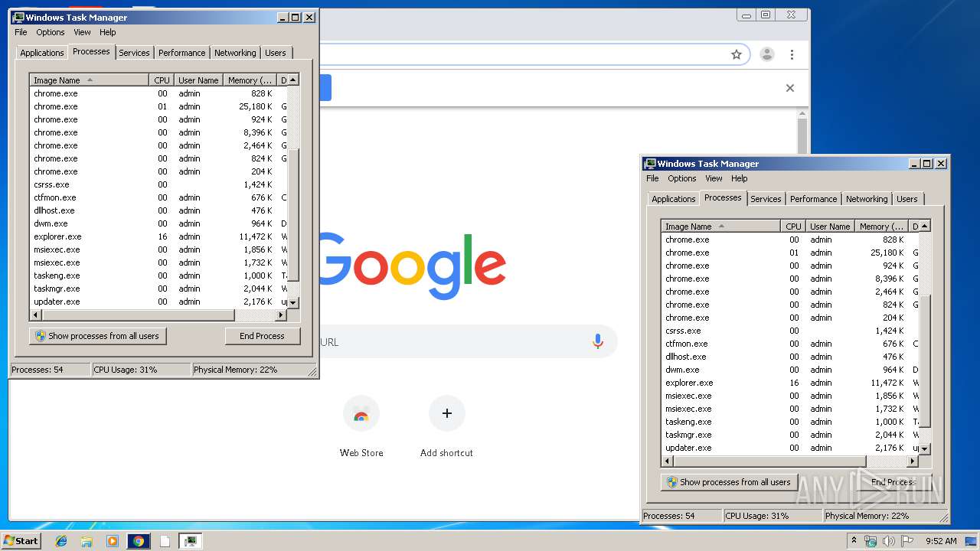
Task: Select updater.exe row in right Task Manager
Action: click(791, 448)
